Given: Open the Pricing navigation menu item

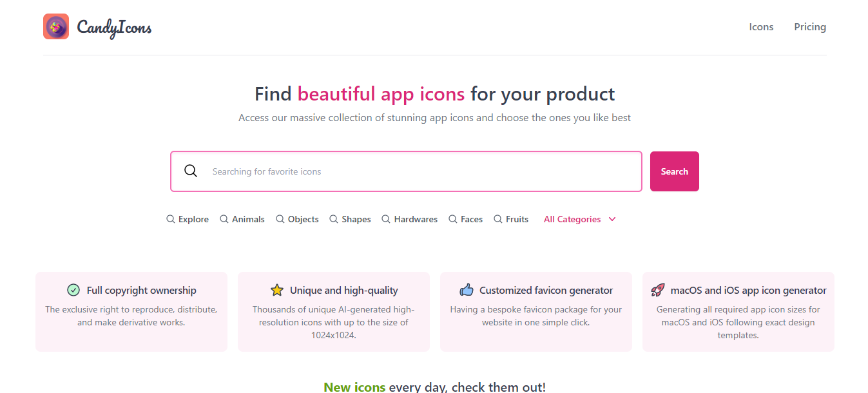Looking at the screenshot, I should pos(810,26).
